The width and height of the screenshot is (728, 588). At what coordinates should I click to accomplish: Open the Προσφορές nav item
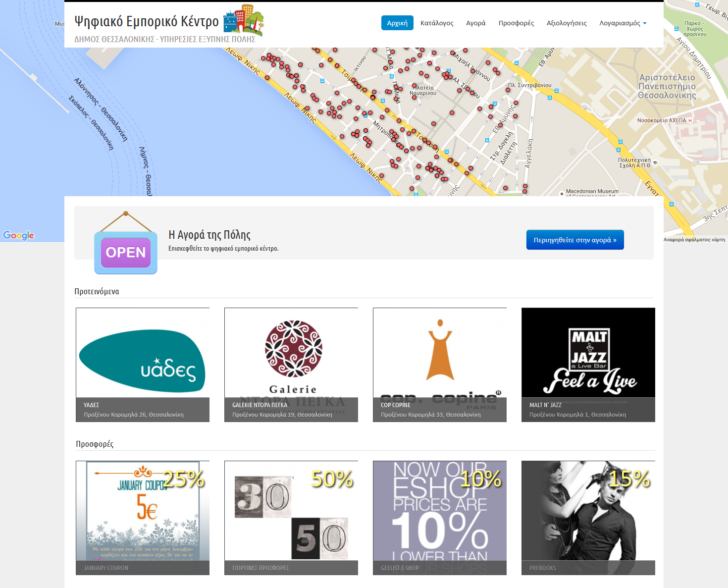516,23
